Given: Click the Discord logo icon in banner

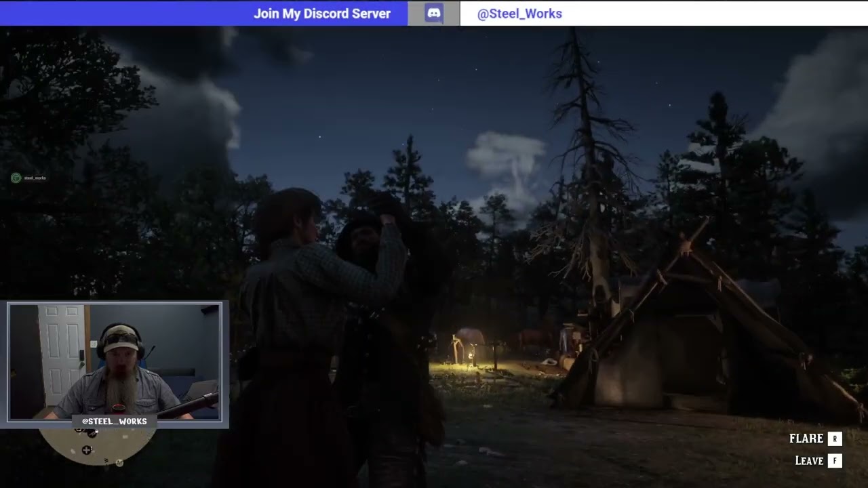Looking at the screenshot, I should coord(434,14).
